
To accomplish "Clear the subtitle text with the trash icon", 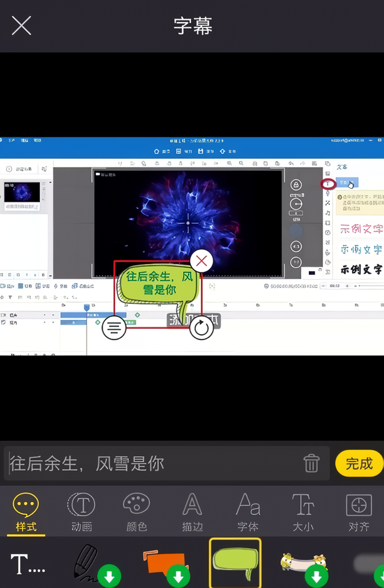I will pyautogui.click(x=312, y=463).
